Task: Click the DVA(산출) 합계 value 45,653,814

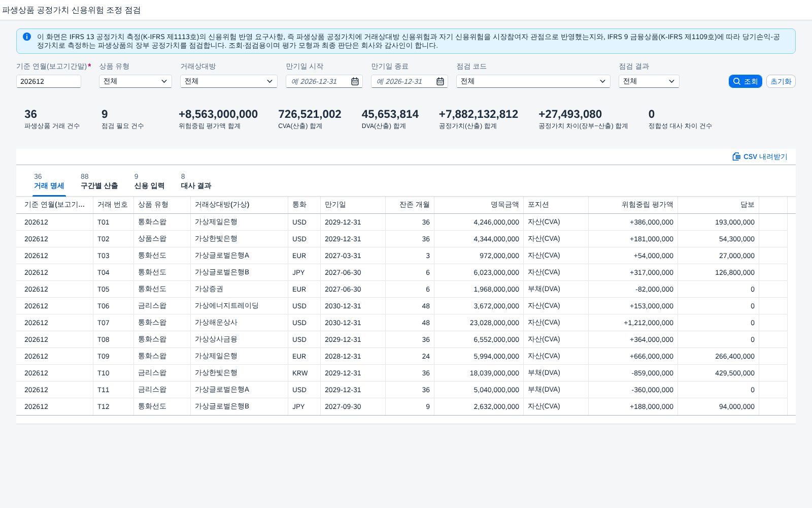Action: coord(390,114)
